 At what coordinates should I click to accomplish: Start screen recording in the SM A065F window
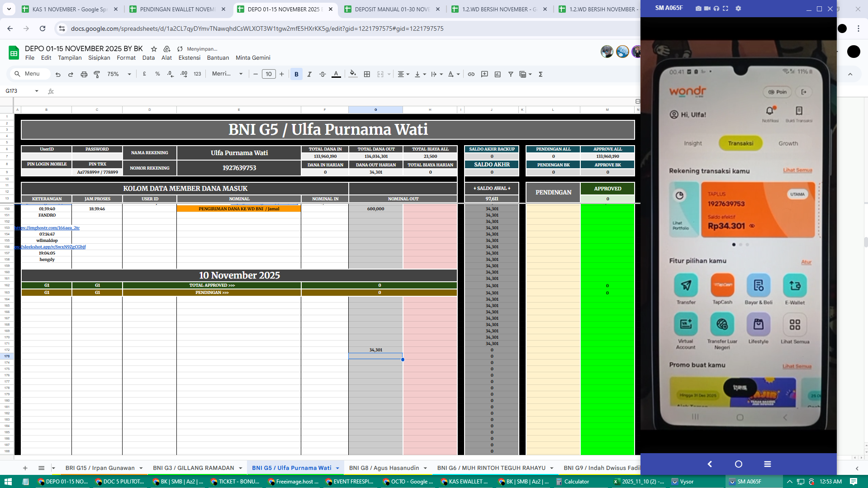[x=707, y=9]
